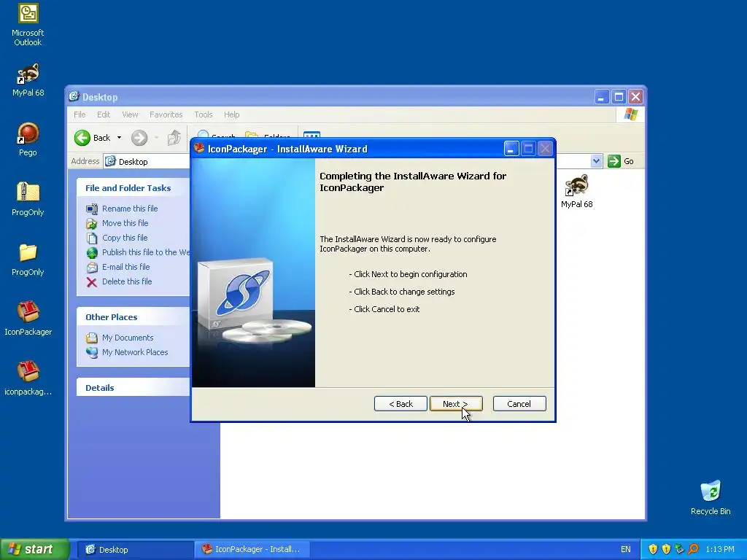Click the 1:13 PM clock
Viewport: 747px width, 560px height.
tap(720, 549)
